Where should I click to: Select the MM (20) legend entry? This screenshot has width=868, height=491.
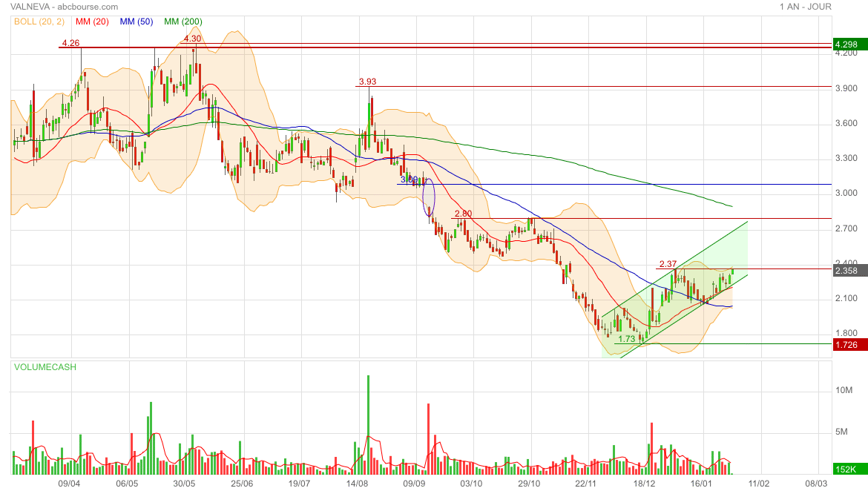point(92,22)
